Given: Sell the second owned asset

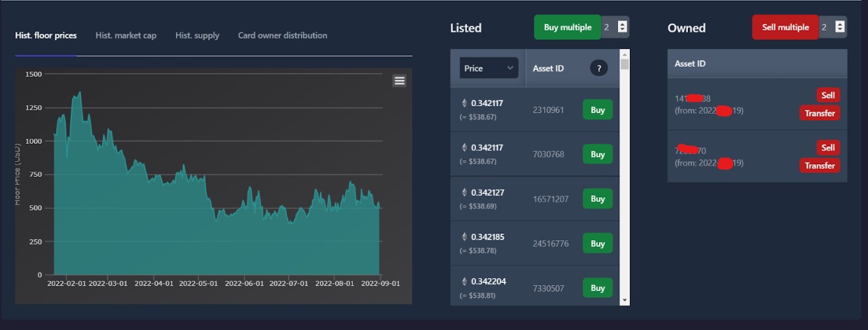Looking at the screenshot, I should 828,147.
